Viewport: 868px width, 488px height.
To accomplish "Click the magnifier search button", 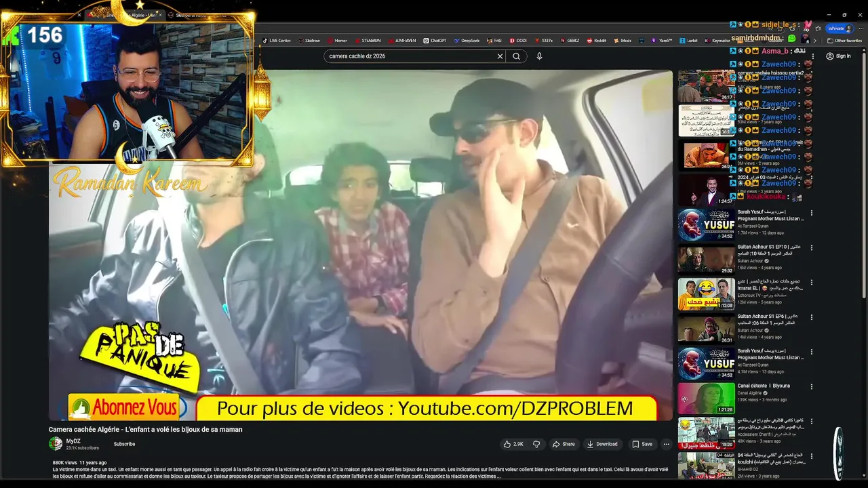I will pos(517,56).
